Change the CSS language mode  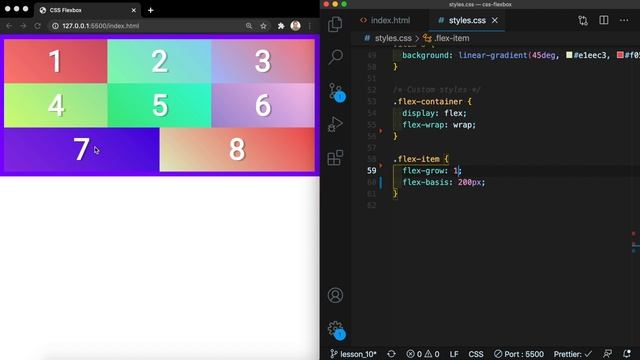coord(476,354)
